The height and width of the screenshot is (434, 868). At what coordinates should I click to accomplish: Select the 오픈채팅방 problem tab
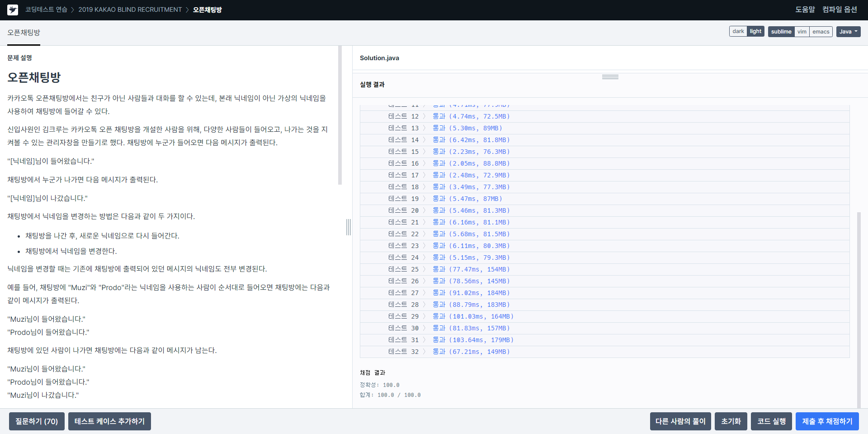pos(24,33)
